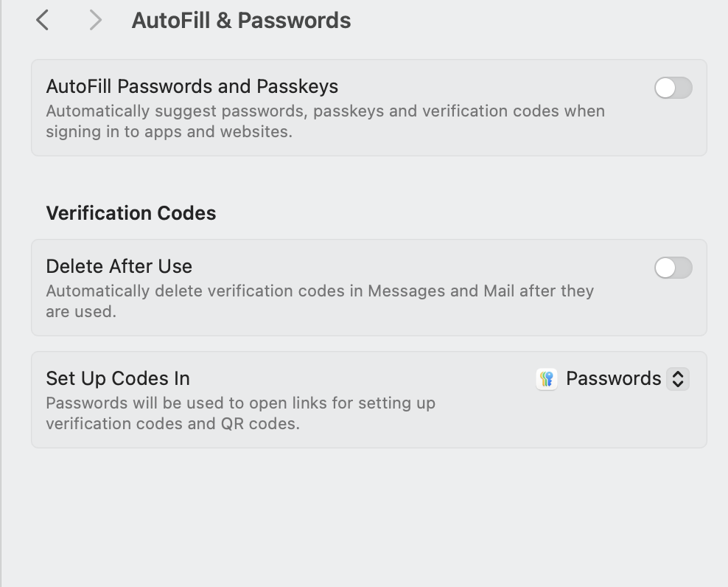728x587 pixels.
Task: Click the AutoFill Passwords and Passkeys description text
Action: tap(325, 120)
